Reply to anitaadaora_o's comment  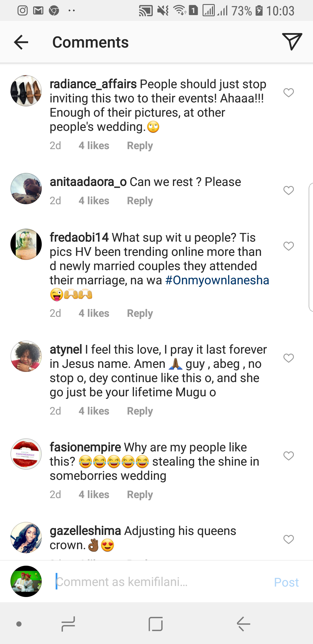(x=140, y=201)
